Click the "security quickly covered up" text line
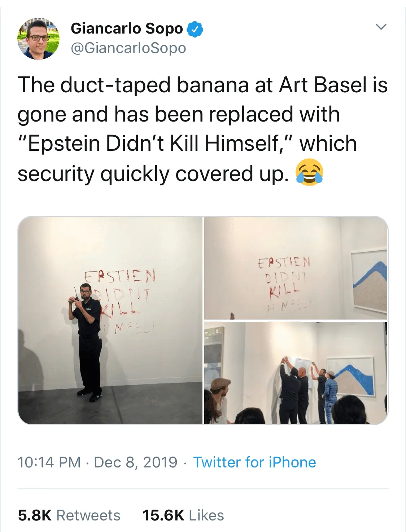The image size is (406, 532). point(153,173)
